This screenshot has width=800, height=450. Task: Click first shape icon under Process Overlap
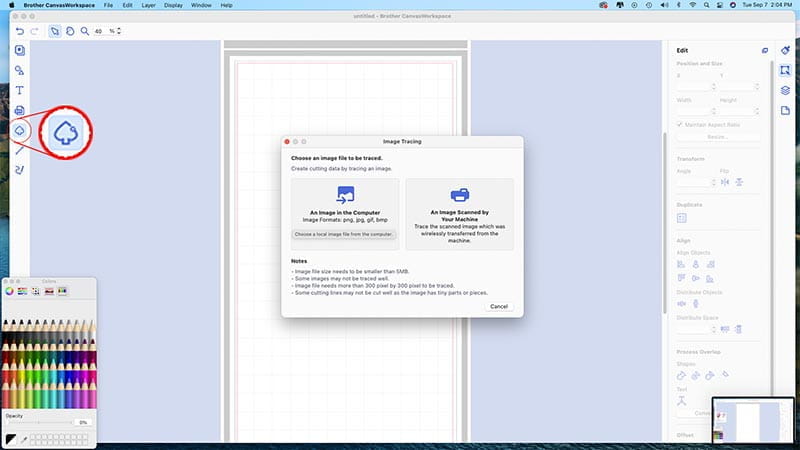pyautogui.click(x=681, y=376)
